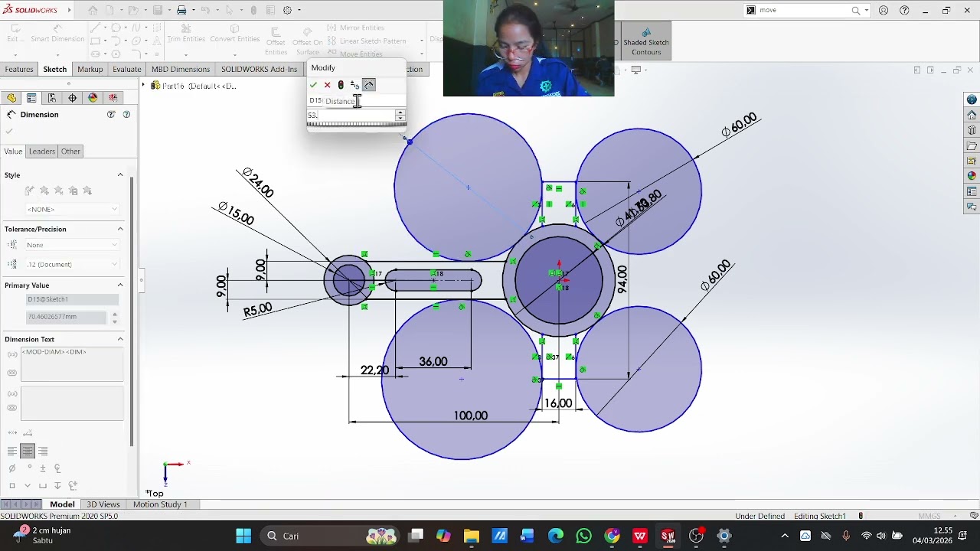Switch to the Evaluate ribbon tab
This screenshot has height=551, width=980.
(x=127, y=69)
